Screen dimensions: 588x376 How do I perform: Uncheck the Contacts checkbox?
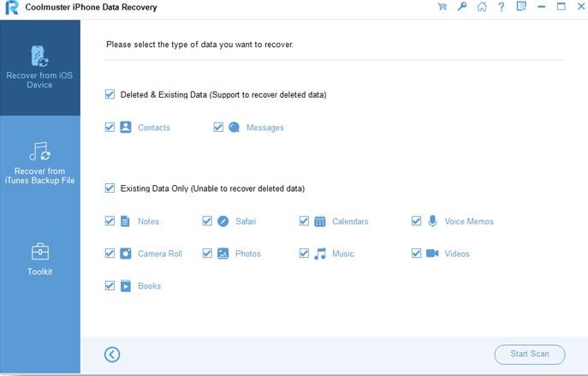pos(110,128)
